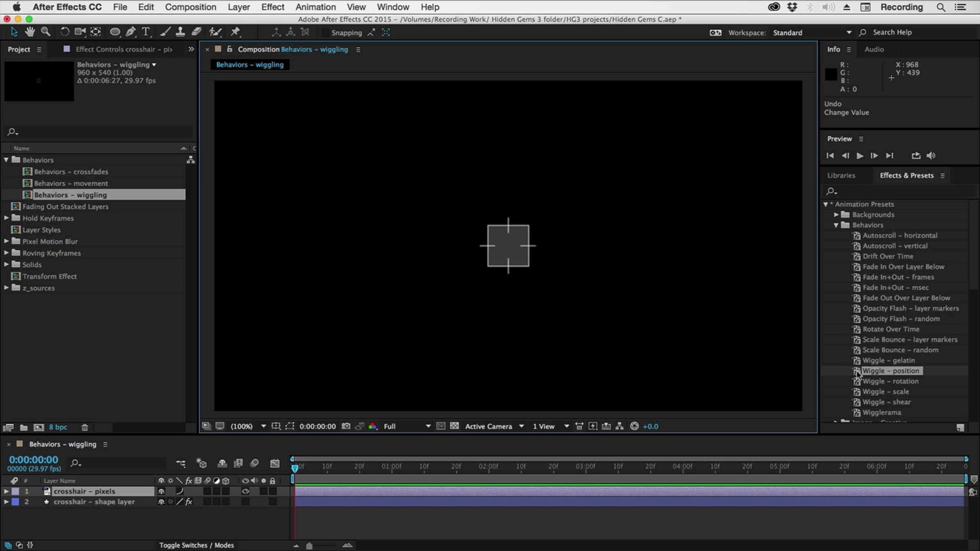Toggle the transparency grid button
The image size is (980, 551).
(x=454, y=426)
